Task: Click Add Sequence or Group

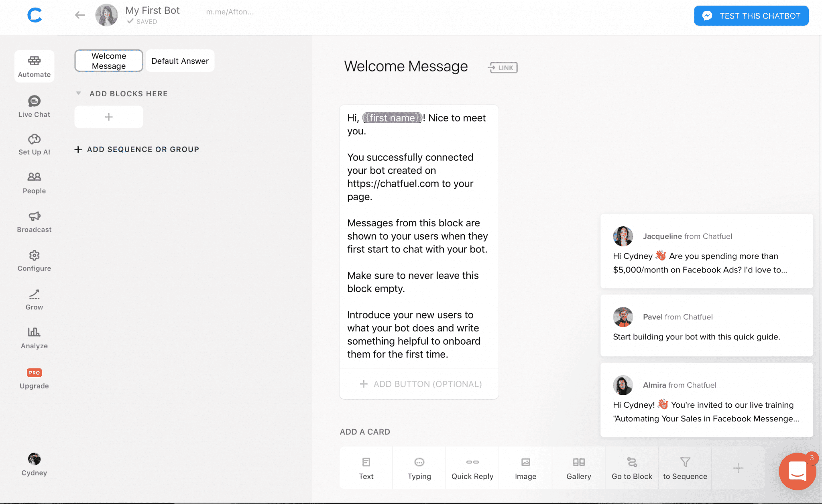Action: pyautogui.click(x=137, y=149)
